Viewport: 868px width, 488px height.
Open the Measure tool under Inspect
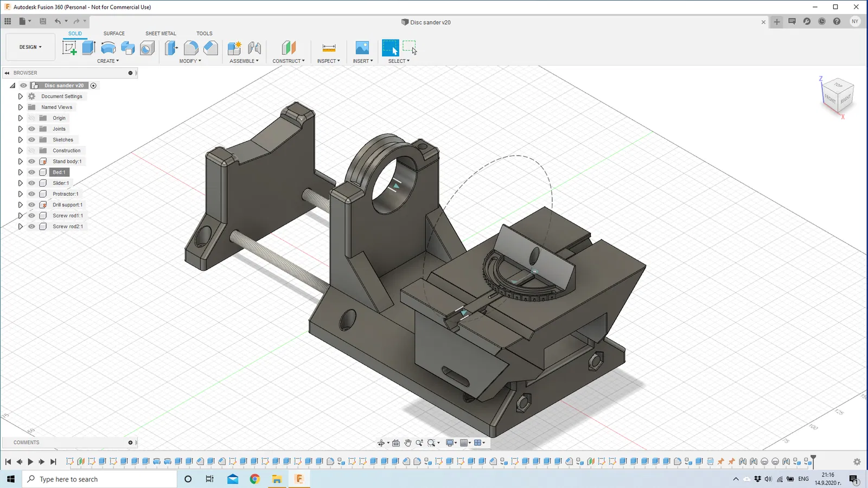click(x=329, y=48)
